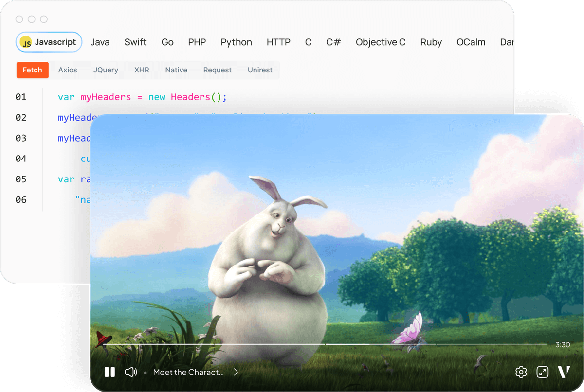
Task: Click the V logo in the player
Action: click(x=564, y=372)
